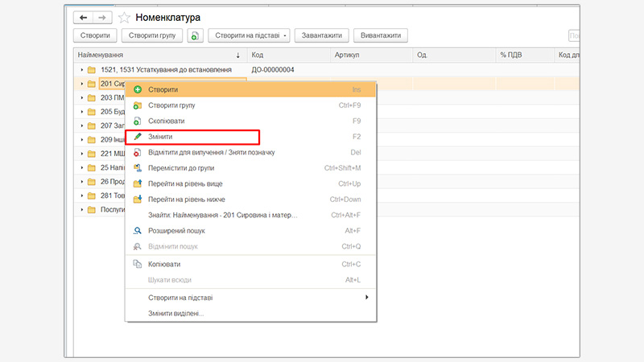Select Створити групу in the context menu
Screen dimensions: 644x362
point(171,105)
